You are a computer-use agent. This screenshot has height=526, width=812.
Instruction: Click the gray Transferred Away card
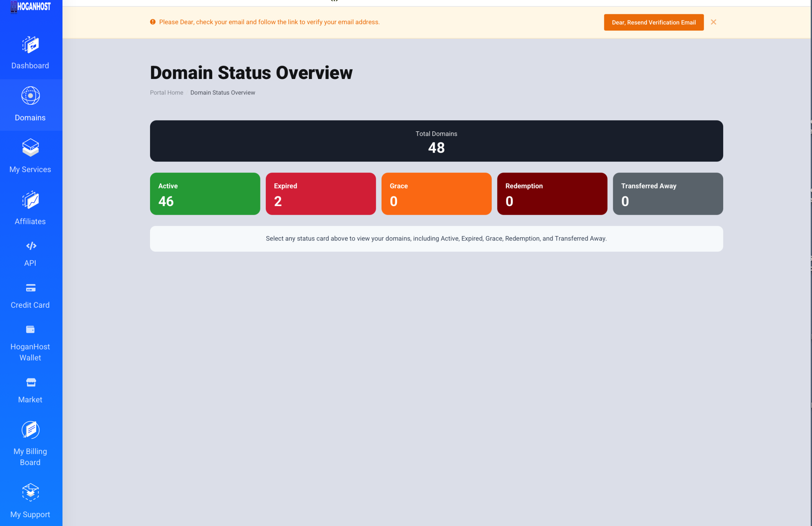[667, 194]
